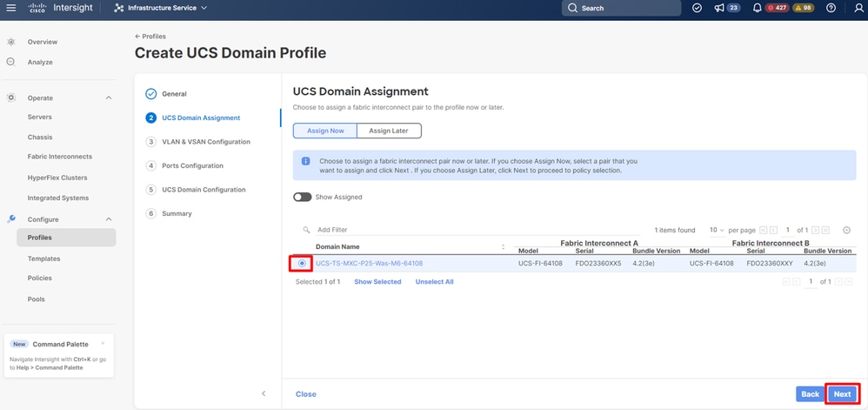Viewport: 868px width, 410px height.
Task: Go back to Profiles link
Action: pos(150,37)
